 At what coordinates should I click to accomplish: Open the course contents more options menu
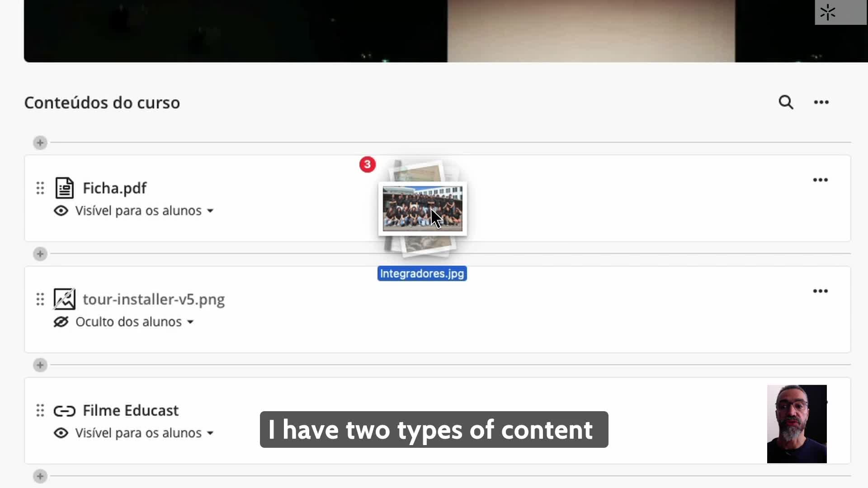point(821,103)
